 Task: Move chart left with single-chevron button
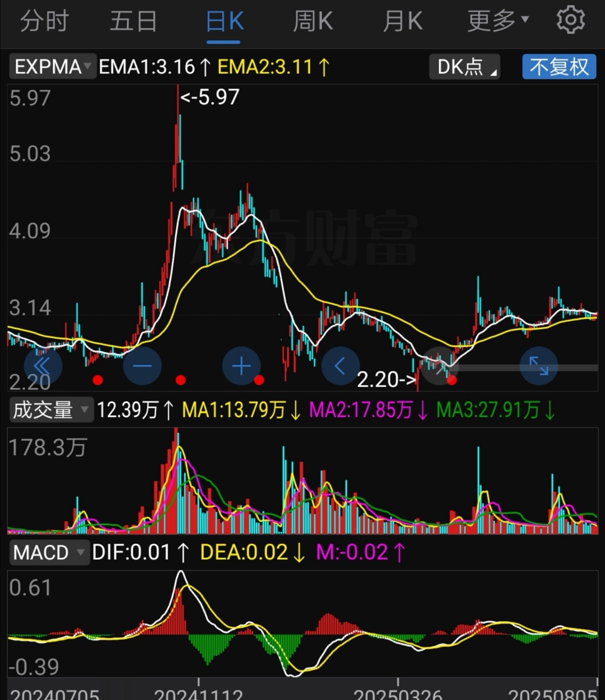341,367
